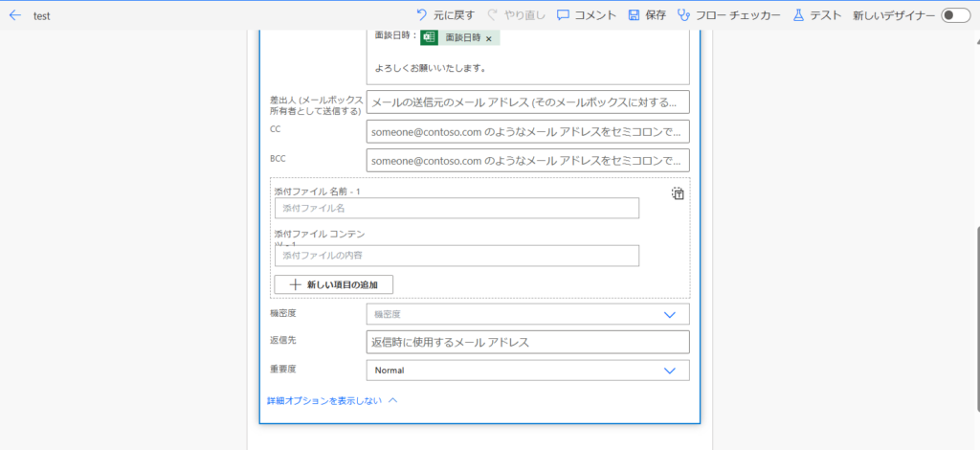Remove the 面談日時 dynamic content token

[x=489, y=38]
